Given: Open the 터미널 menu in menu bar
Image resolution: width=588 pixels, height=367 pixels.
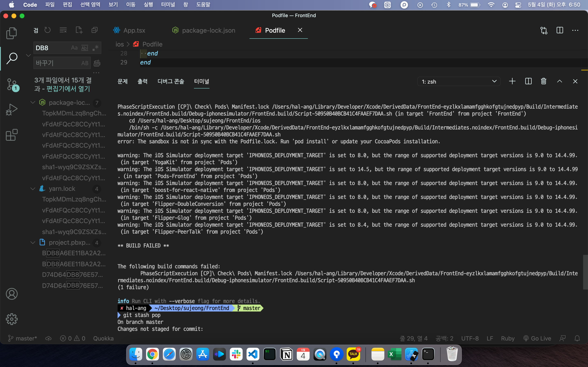Looking at the screenshot, I should coord(168,5).
